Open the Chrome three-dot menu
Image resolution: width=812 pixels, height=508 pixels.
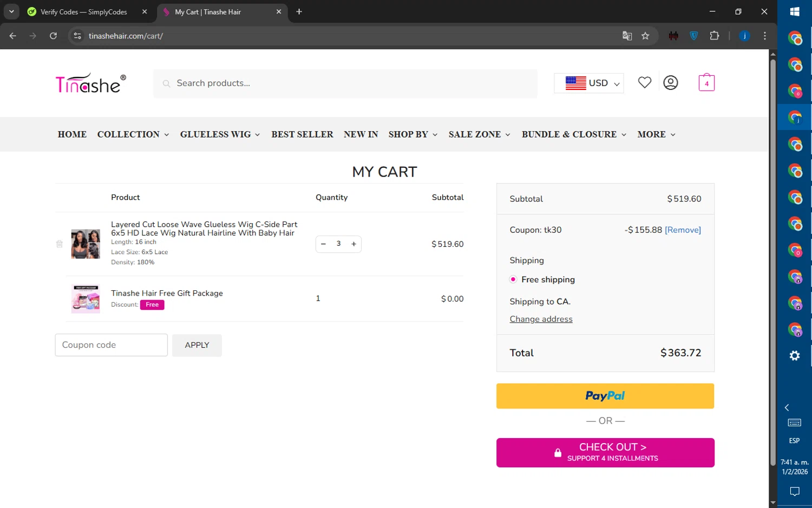[x=764, y=36]
